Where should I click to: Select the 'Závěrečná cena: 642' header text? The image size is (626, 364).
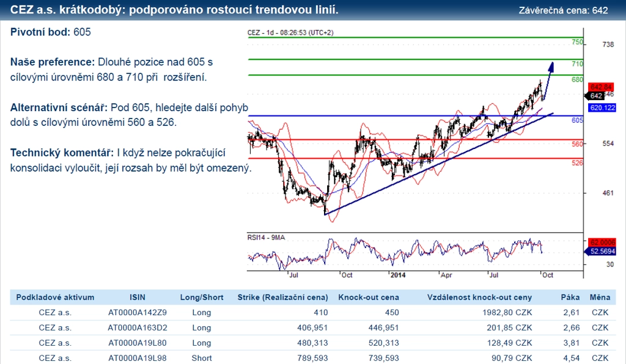click(563, 10)
